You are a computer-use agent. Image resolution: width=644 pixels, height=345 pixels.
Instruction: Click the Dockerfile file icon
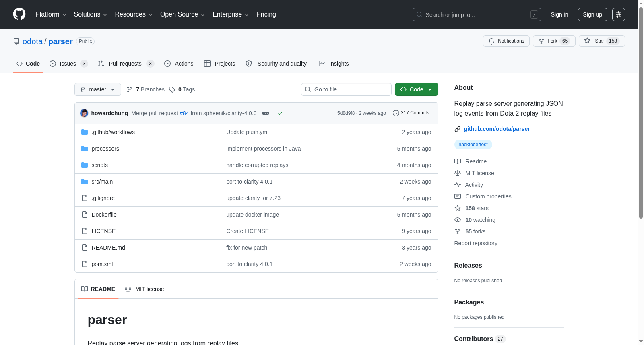85,215
